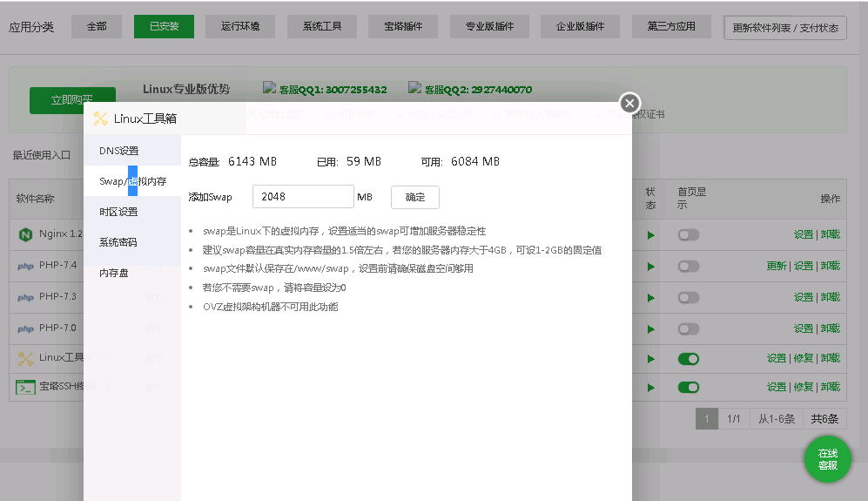Focus the 添加Swap size input field
Screen dimensions: 868x501
(303, 197)
